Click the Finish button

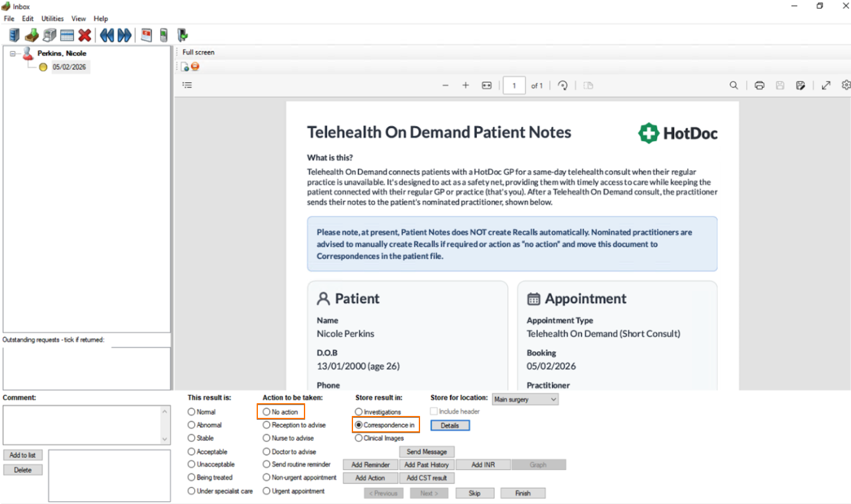click(523, 493)
